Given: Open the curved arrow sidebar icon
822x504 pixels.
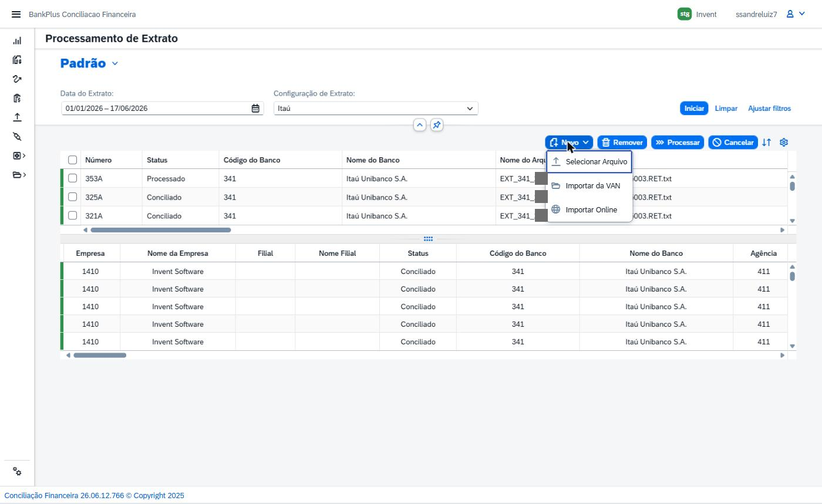Looking at the screenshot, I should click(x=17, y=79).
